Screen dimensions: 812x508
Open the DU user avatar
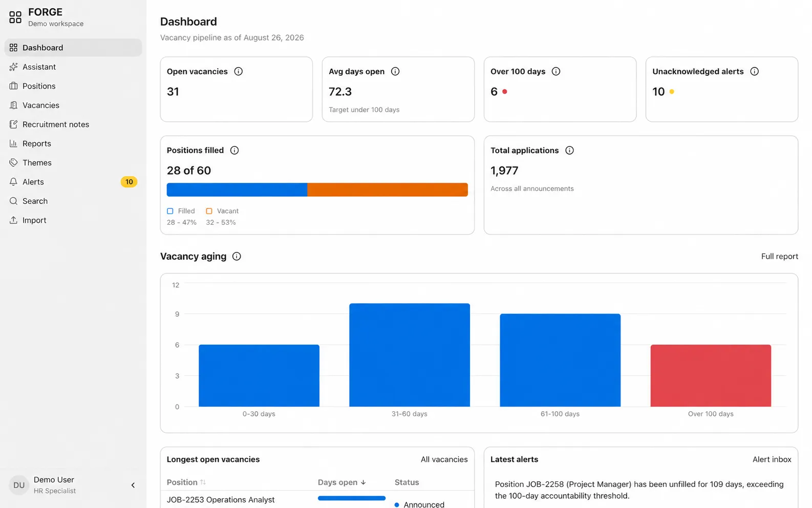[19, 485]
